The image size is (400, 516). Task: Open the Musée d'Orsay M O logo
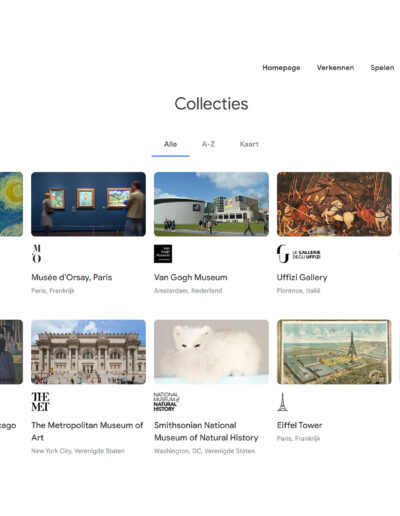pos(37,254)
